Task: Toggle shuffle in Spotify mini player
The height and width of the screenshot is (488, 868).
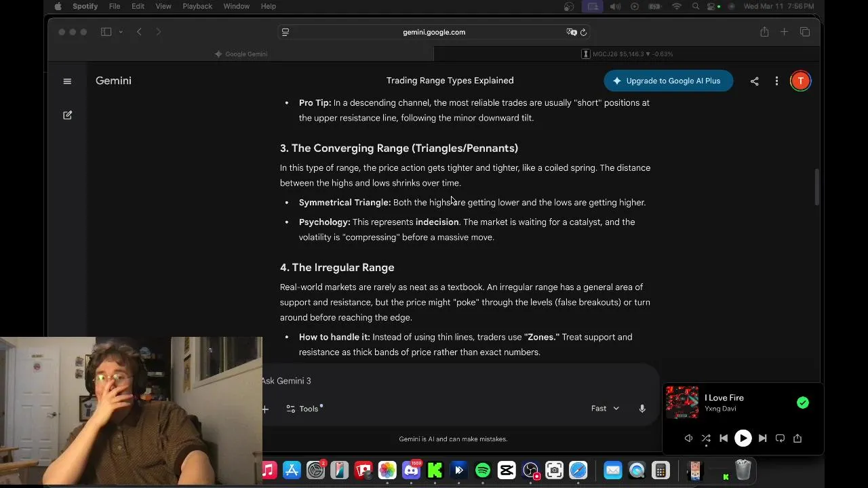Action: [x=706, y=439]
